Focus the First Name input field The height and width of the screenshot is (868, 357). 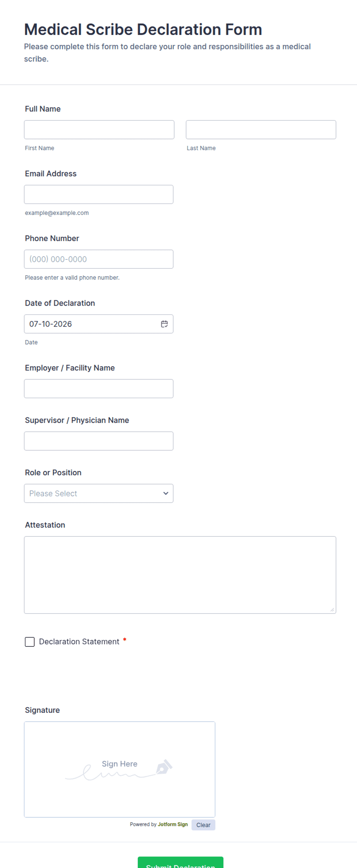tap(99, 130)
